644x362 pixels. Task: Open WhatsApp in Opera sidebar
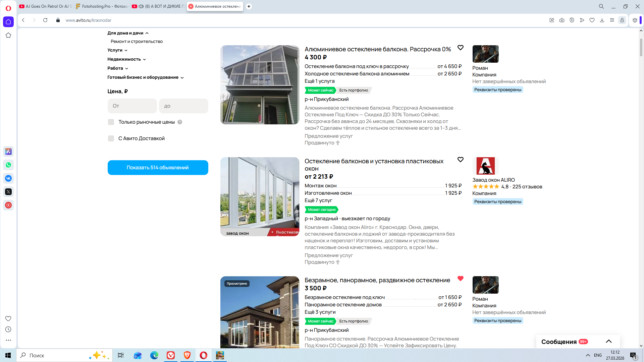(8, 165)
